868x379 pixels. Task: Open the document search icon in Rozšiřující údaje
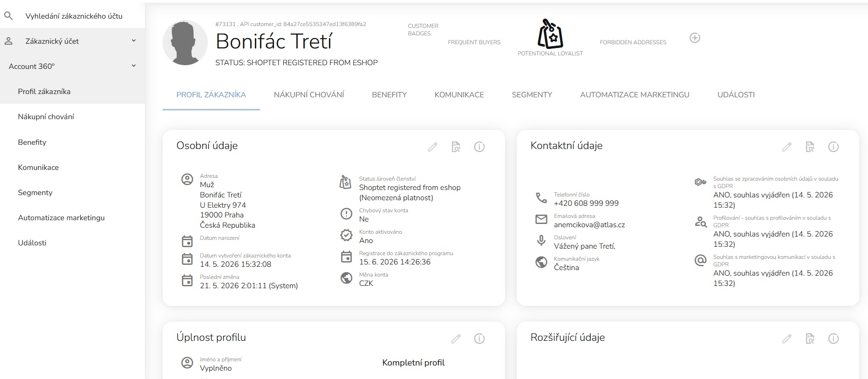click(810, 339)
